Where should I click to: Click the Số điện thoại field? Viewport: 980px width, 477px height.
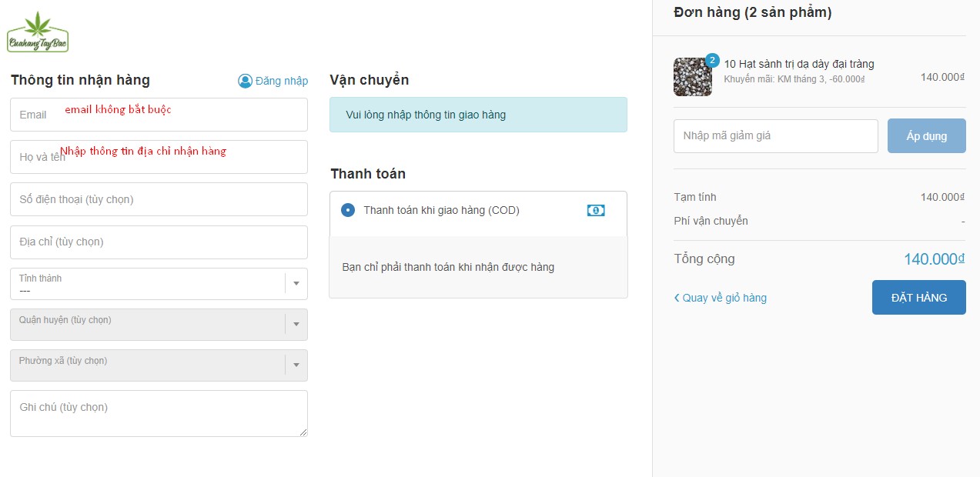click(x=159, y=199)
